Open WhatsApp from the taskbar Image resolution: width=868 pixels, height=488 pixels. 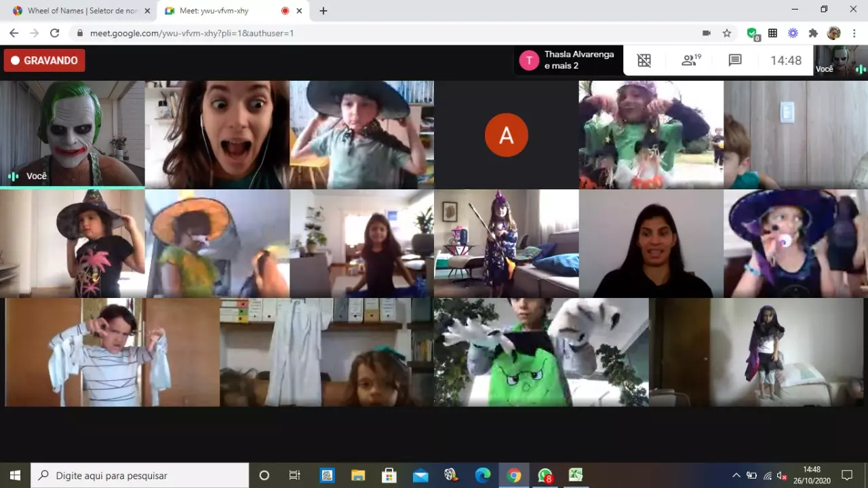[x=545, y=475]
